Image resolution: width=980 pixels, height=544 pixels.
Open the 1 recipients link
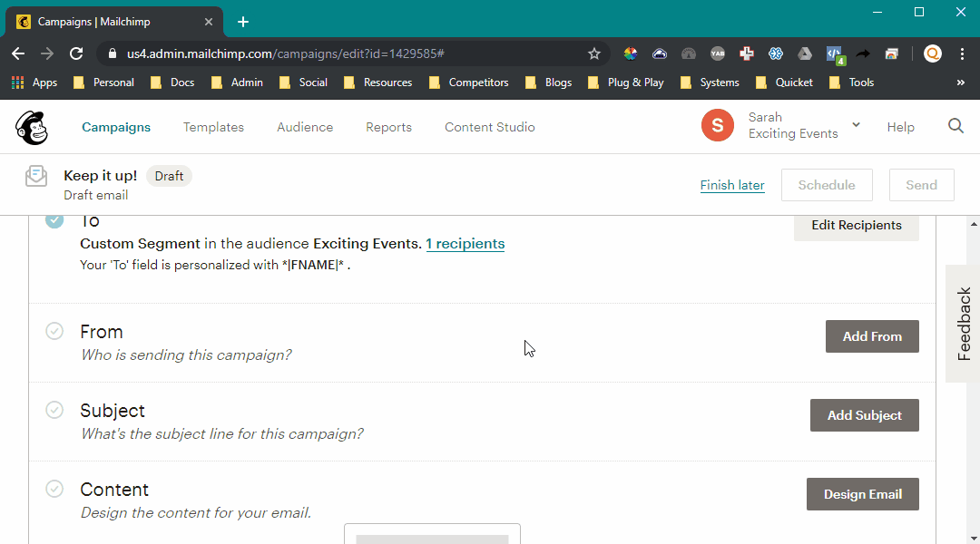click(465, 244)
